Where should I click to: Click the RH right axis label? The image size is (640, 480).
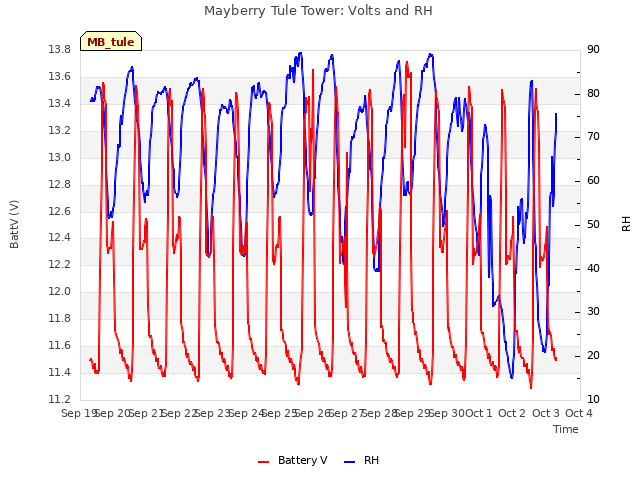coord(626,224)
